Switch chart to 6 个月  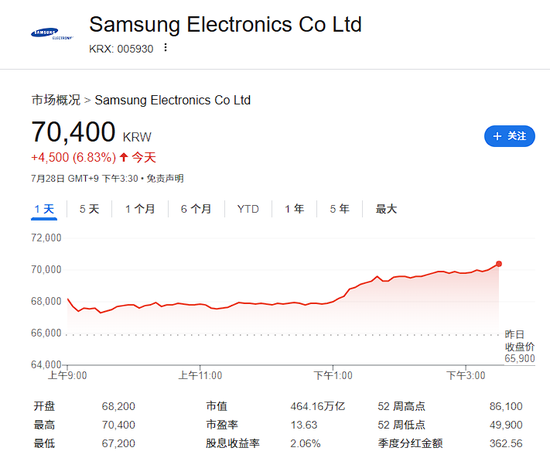pyautogui.click(x=196, y=209)
